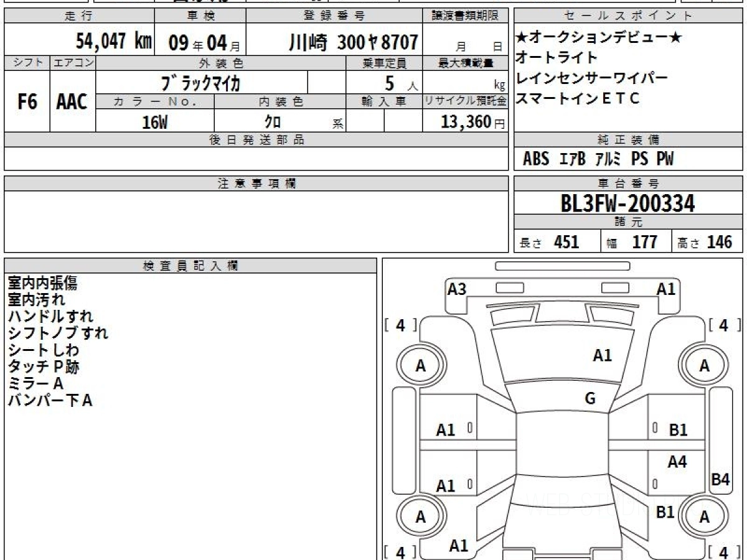Select chassis number BL3FW-200334

627,203
